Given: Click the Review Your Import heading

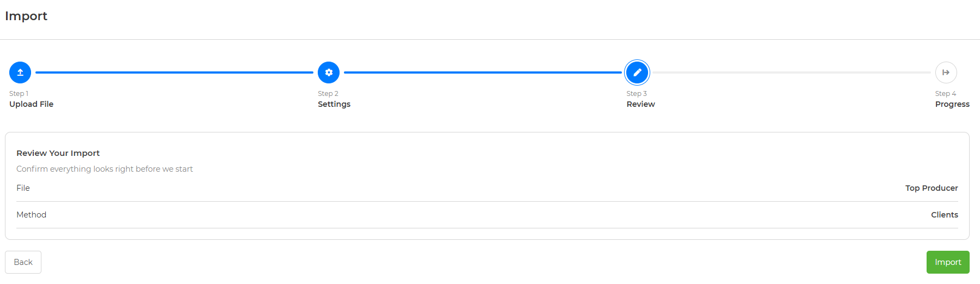Looking at the screenshot, I should (58, 153).
